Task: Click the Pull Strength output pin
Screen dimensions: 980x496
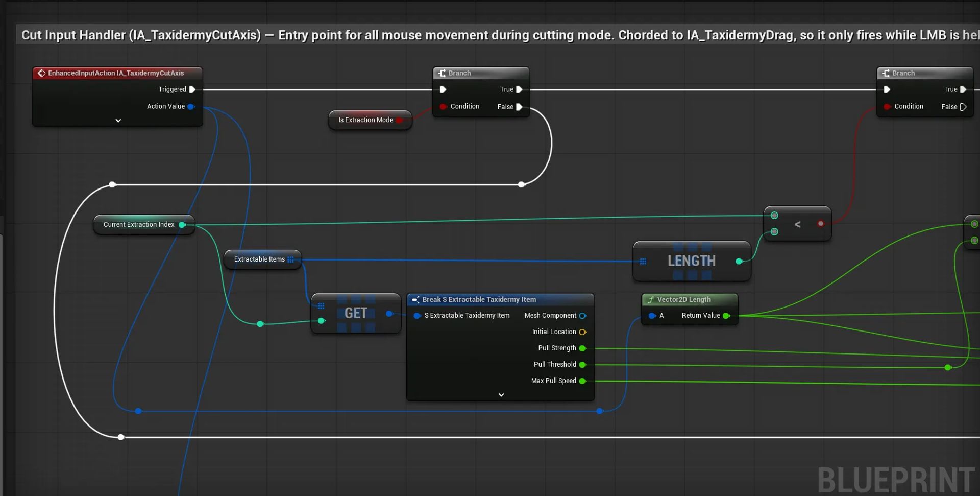Action: point(582,348)
